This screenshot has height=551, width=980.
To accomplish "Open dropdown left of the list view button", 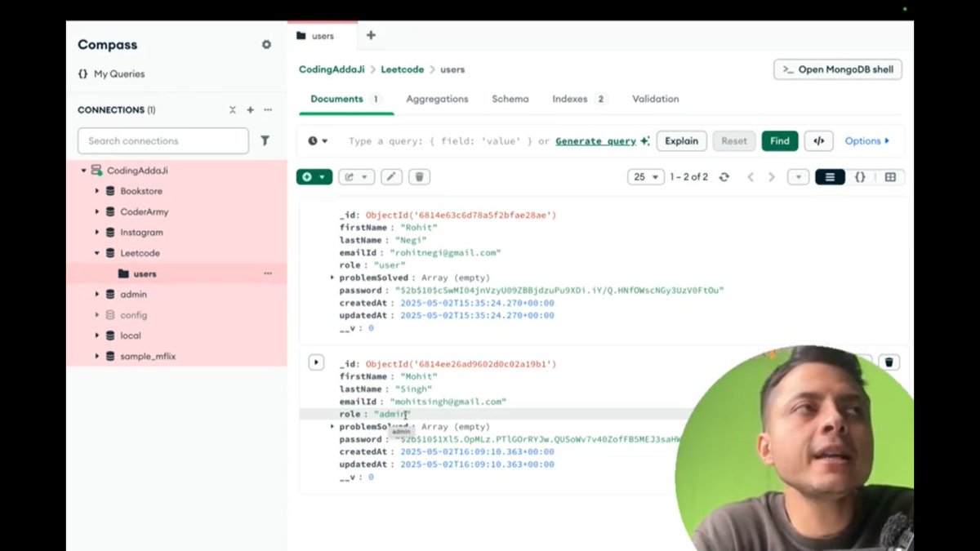I will [798, 177].
